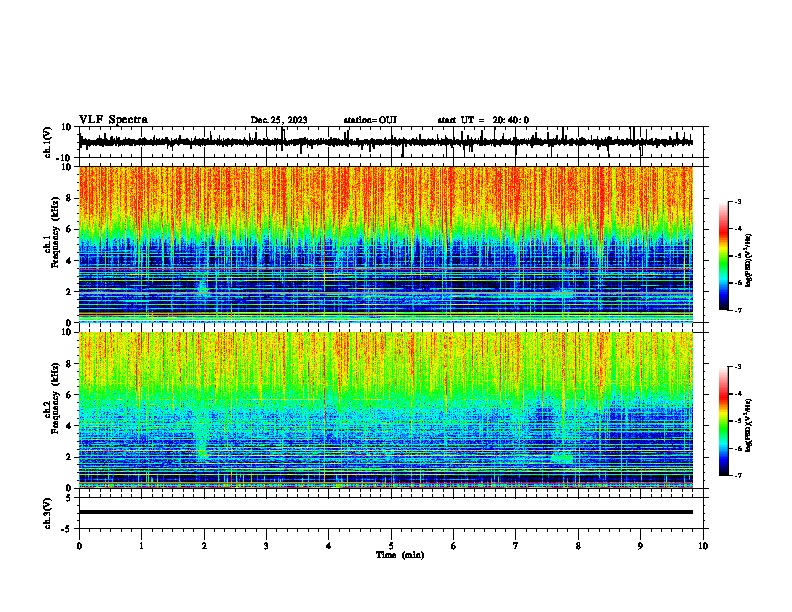Click tick label "9" on the time axis

pyautogui.click(x=640, y=546)
